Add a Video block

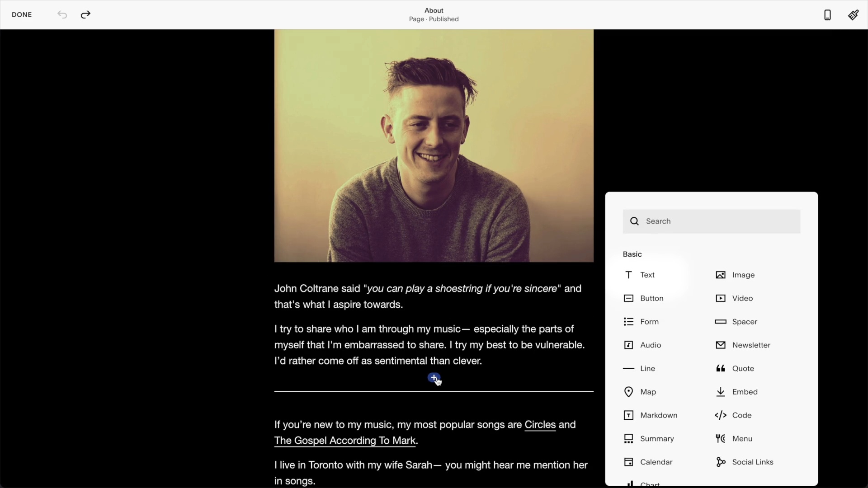pos(742,298)
